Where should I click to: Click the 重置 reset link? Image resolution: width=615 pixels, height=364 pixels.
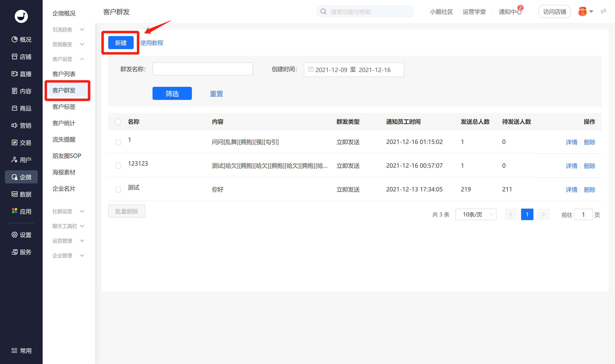tap(216, 93)
